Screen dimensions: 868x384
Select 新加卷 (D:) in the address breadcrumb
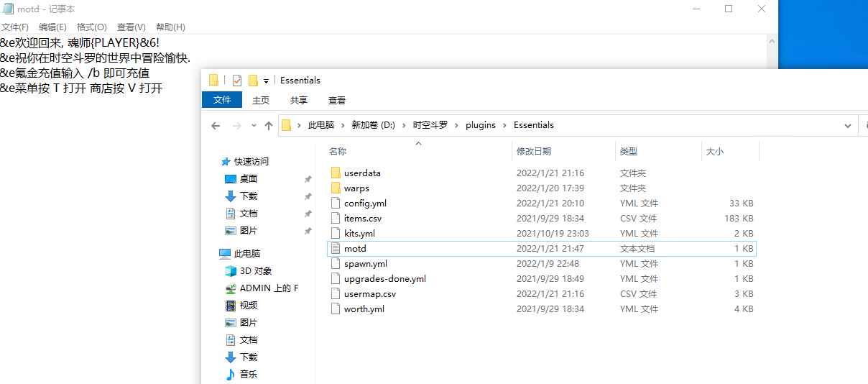click(373, 125)
